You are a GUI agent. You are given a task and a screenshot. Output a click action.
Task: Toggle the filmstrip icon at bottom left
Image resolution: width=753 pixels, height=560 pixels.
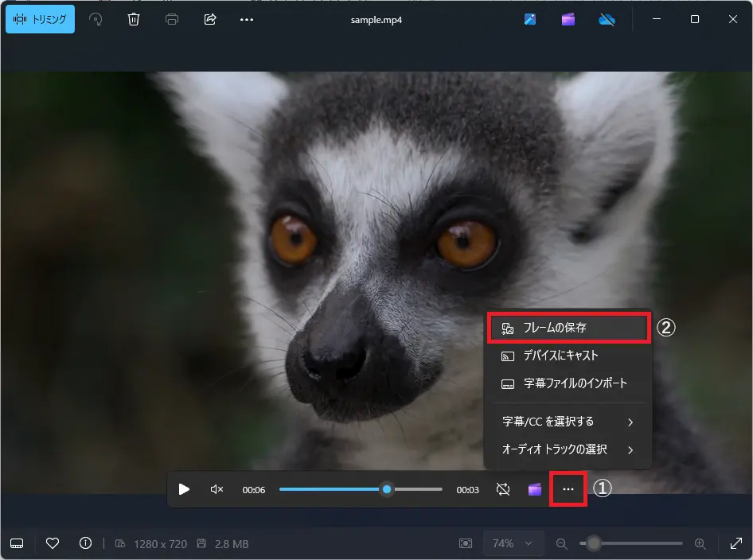point(17,543)
